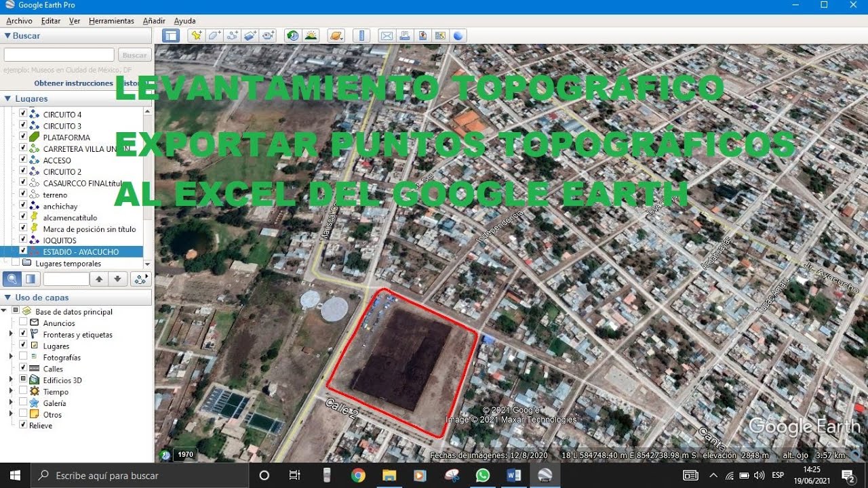Click the 1970 historical imagery indicator
The width and height of the screenshot is (868, 488).
[184, 455]
